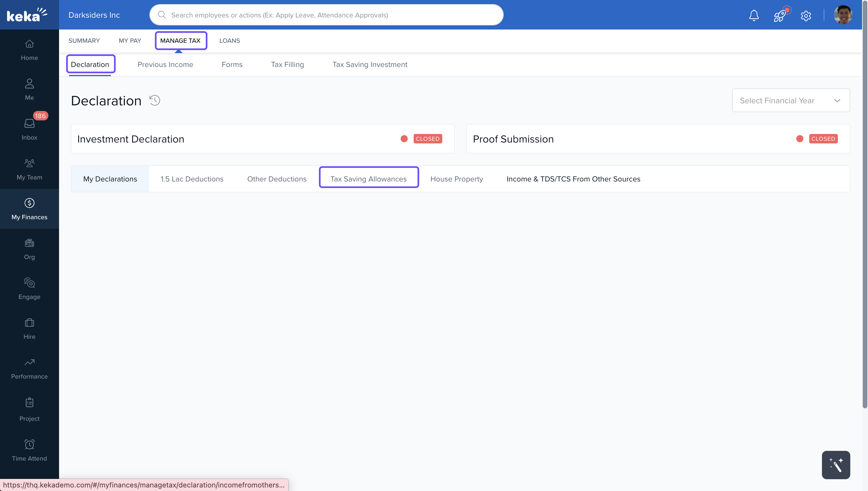This screenshot has width=868, height=491.
Task: Click the rocket updates icon
Action: (x=780, y=15)
